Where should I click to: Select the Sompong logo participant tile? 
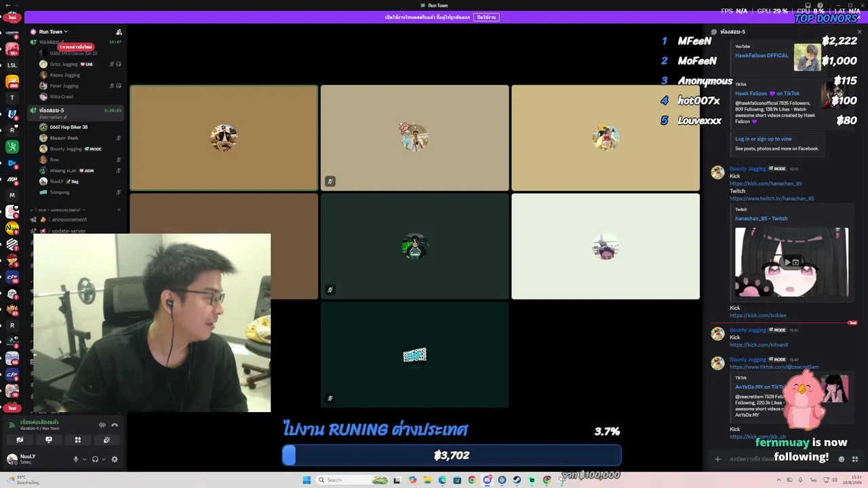tap(414, 355)
